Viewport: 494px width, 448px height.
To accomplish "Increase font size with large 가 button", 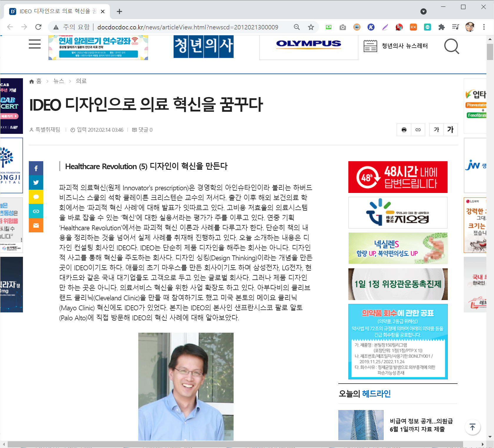I will [450, 130].
